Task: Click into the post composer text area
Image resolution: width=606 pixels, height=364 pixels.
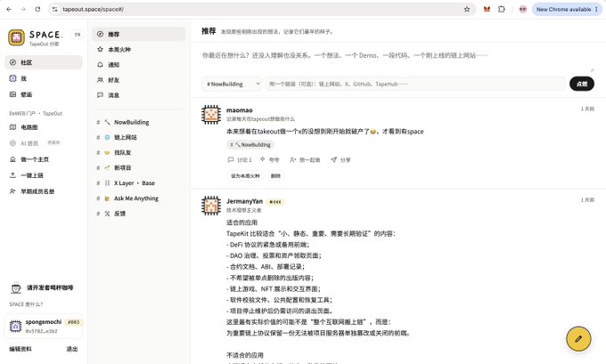Action: [397, 60]
